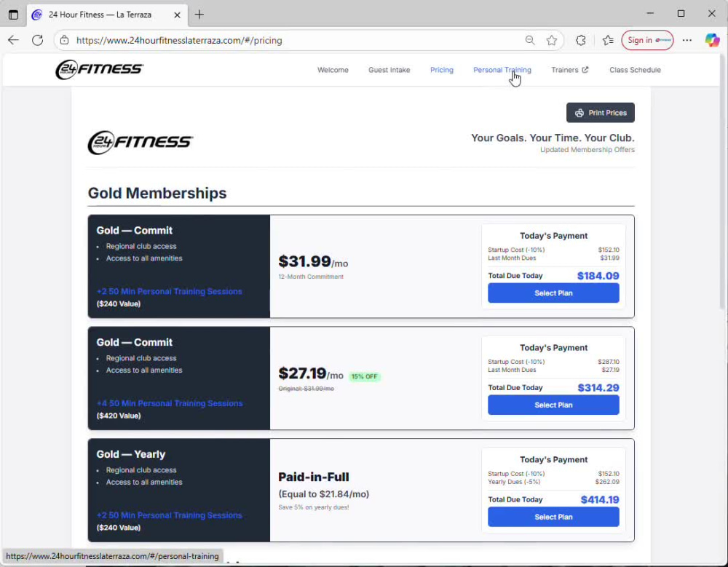Image resolution: width=728 pixels, height=567 pixels.
Task: Click the Gold Memberships heading
Action: click(x=157, y=193)
